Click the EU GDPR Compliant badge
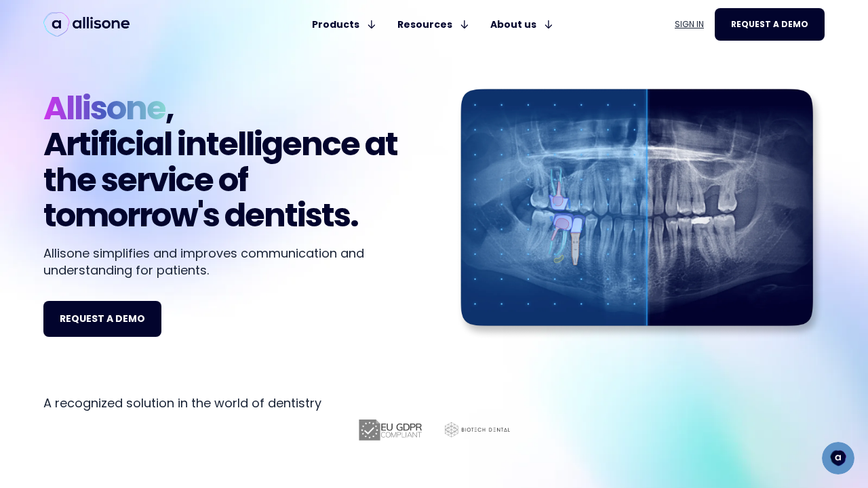 coord(390,430)
